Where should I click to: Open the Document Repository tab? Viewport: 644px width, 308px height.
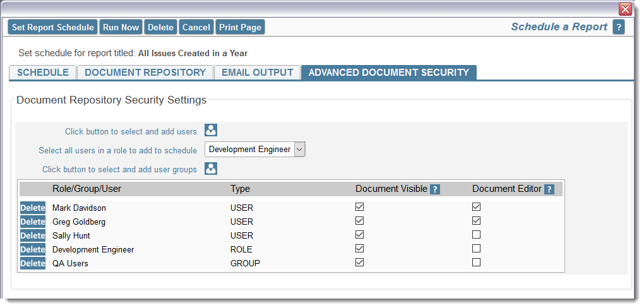(145, 73)
